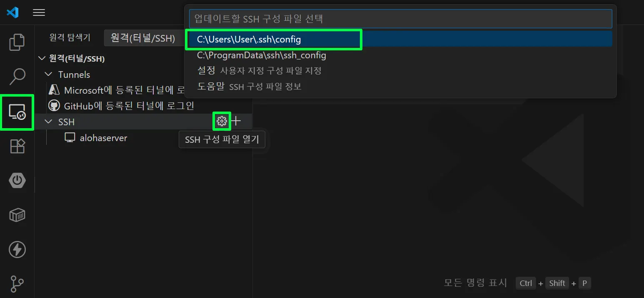Open the lightning bolt sidebar icon
Viewport: 644px width, 298px height.
[17, 249]
